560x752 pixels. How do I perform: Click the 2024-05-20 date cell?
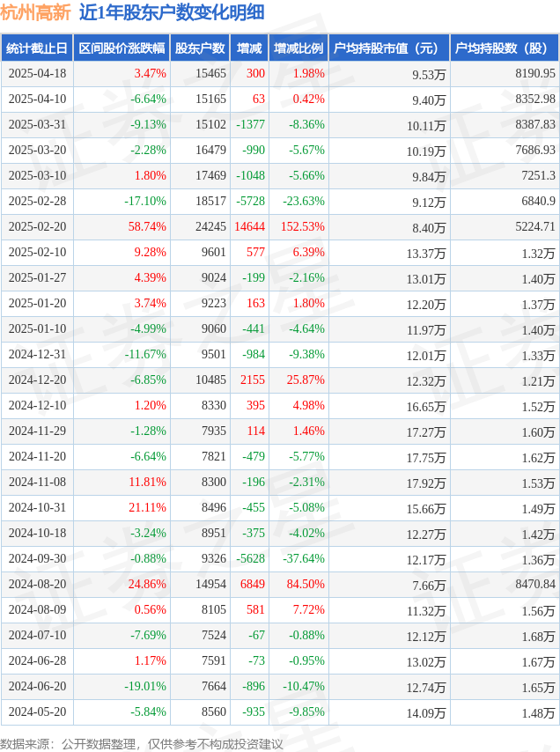point(37,711)
